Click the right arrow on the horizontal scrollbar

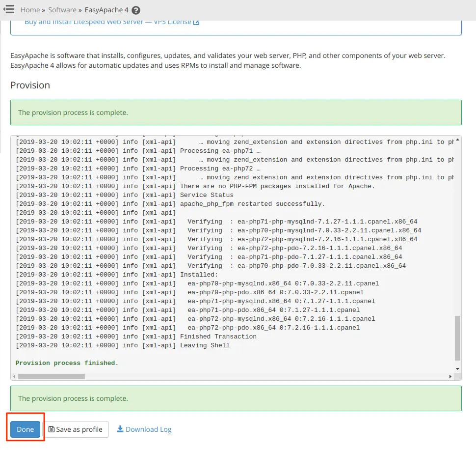pyautogui.click(x=451, y=376)
